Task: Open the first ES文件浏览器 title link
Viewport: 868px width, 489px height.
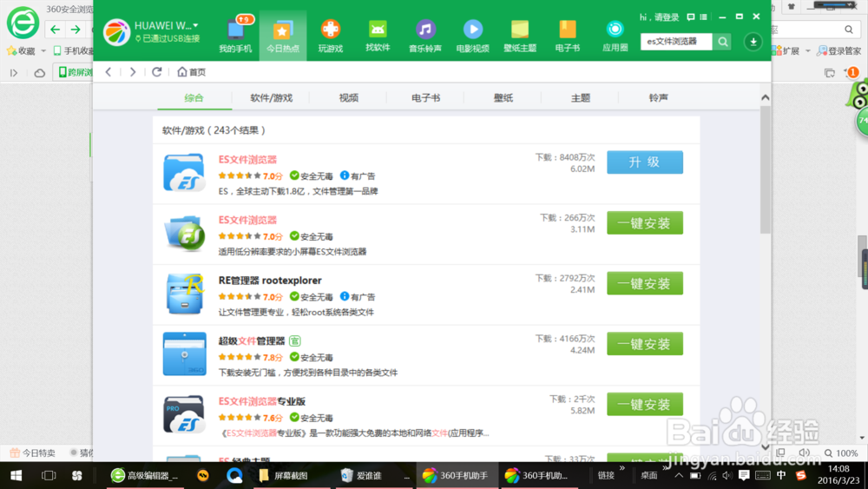Action: click(x=247, y=160)
